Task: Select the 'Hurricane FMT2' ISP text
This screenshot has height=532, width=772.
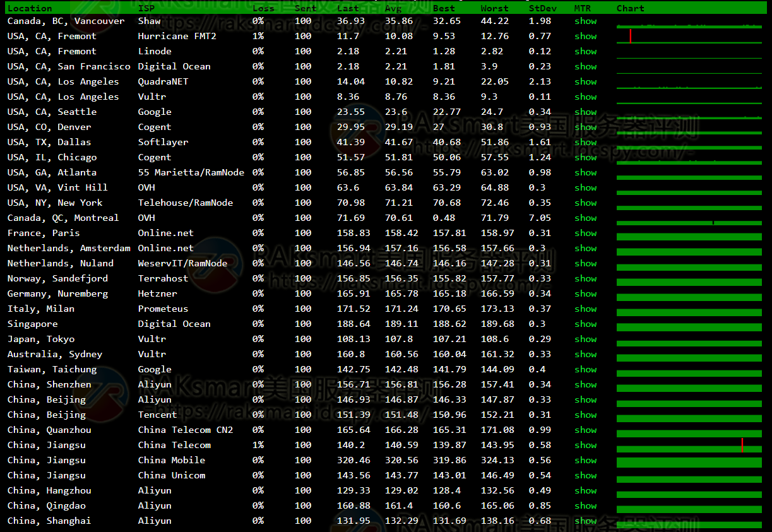Action: 177,36
